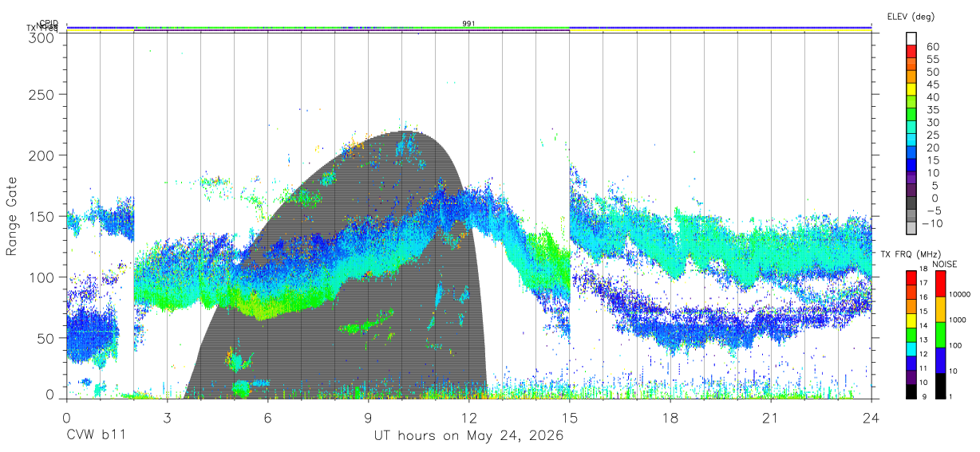Select the light gray bottom elevation swatch below -10
This screenshot has height=452, width=980.
point(912,228)
